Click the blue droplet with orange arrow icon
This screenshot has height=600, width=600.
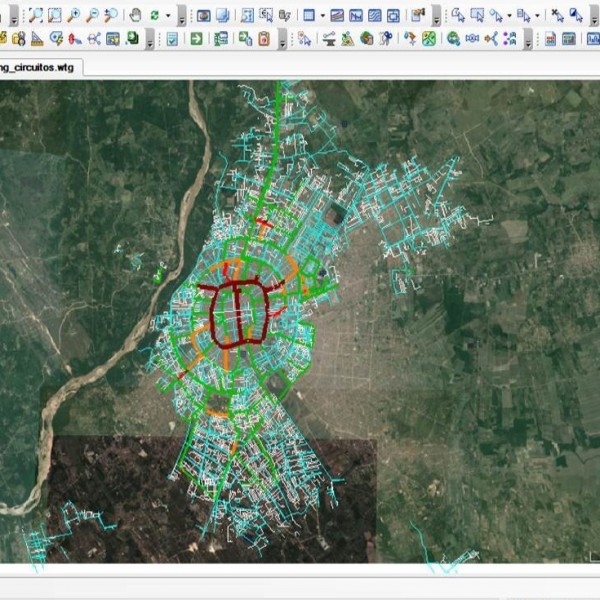click(x=410, y=39)
